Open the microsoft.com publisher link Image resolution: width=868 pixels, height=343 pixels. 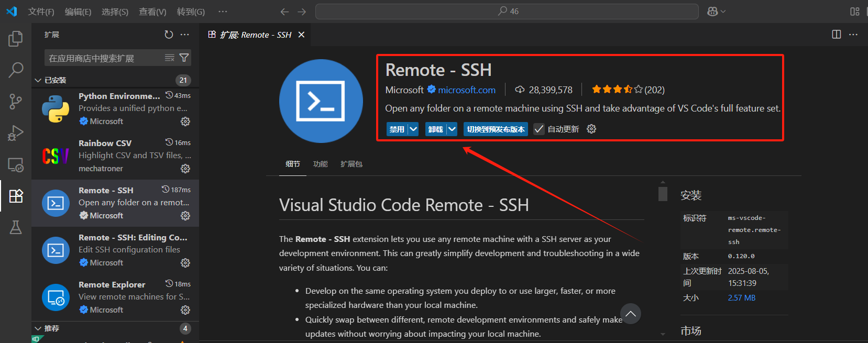tap(467, 90)
